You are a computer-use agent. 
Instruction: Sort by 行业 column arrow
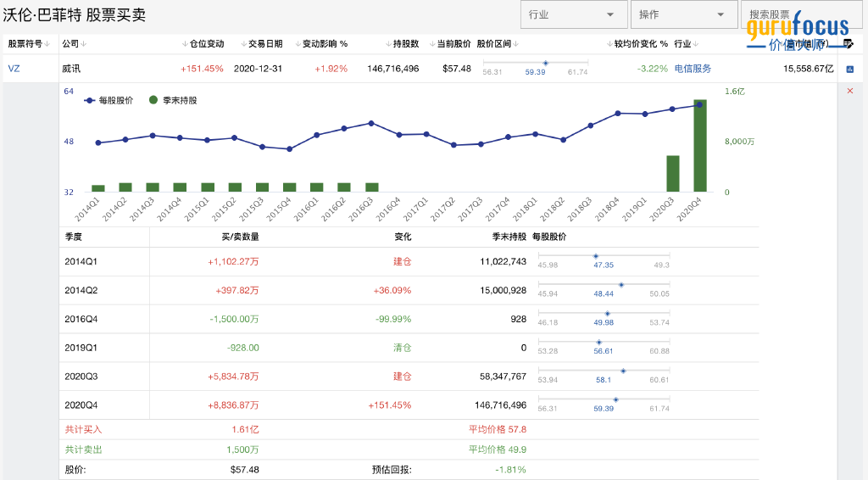pos(696,44)
